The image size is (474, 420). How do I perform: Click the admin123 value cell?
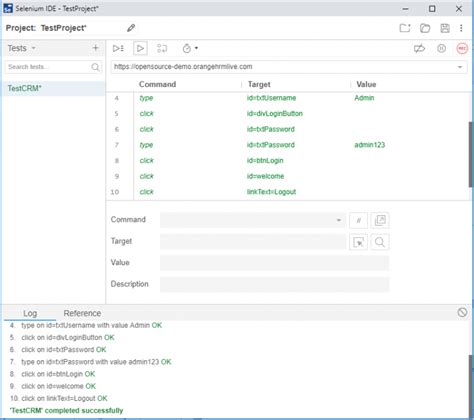click(369, 145)
